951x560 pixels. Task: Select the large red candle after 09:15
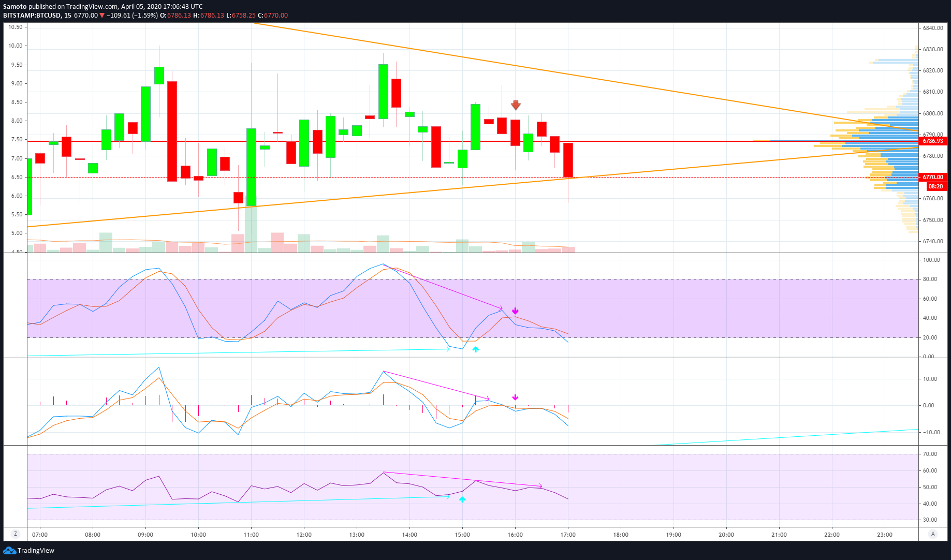click(x=172, y=131)
